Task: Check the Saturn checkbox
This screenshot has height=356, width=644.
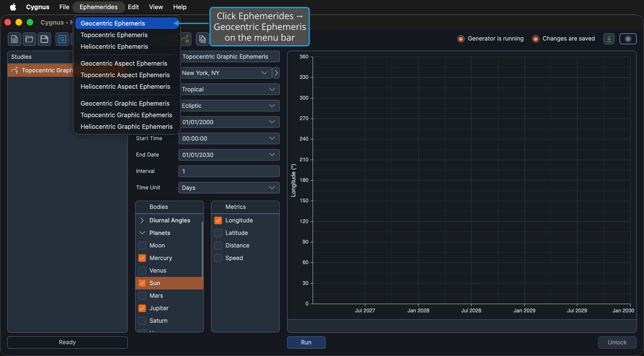Action: 142,321
